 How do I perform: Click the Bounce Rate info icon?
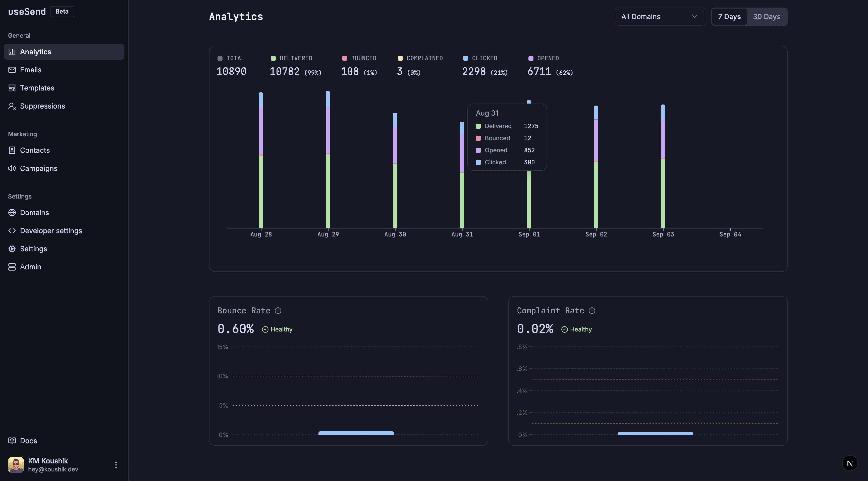278,310
